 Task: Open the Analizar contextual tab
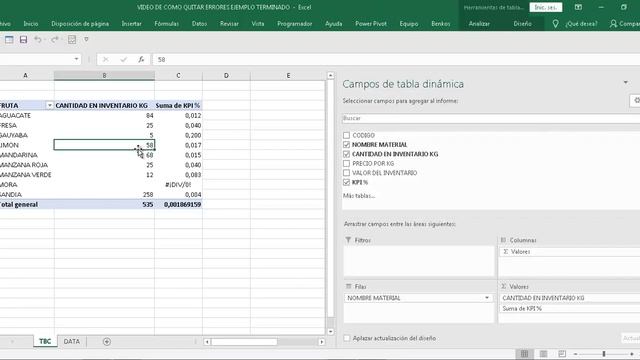tap(479, 24)
